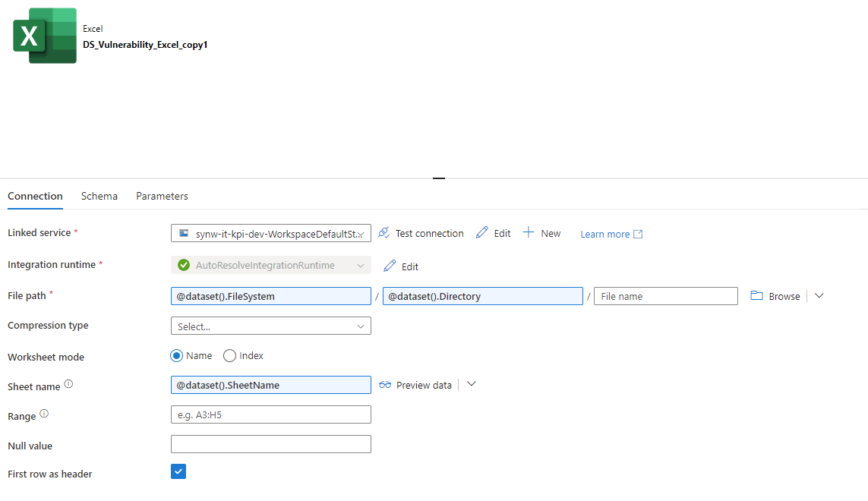This screenshot has height=501, width=868.
Task: Click the pencil icon beside Linked service Edit
Action: point(481,232)
